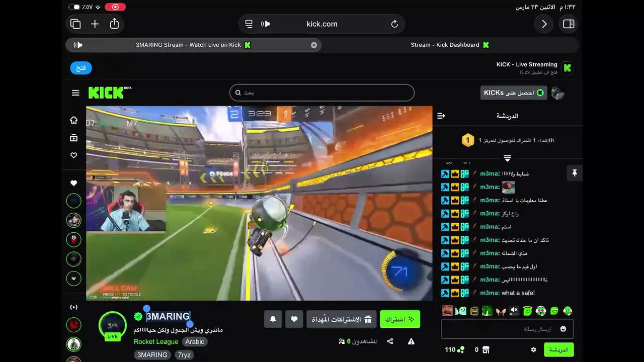Screen dimensions: 644x362
Task: Toggle stream notifications bell
Action: click(273, 319)
